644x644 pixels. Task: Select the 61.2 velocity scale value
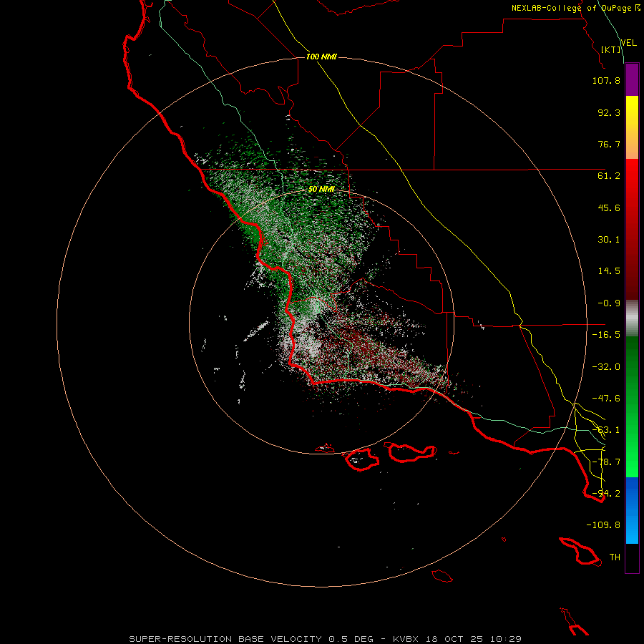[609, 176]
